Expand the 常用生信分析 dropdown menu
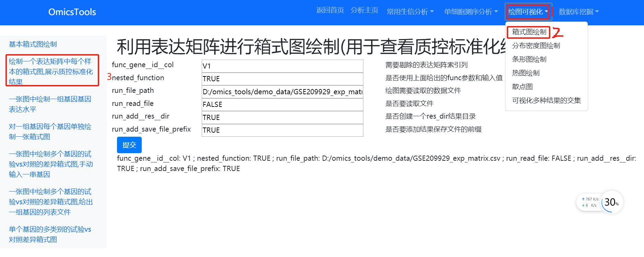644x257 pixels. (x=410, y=12)
